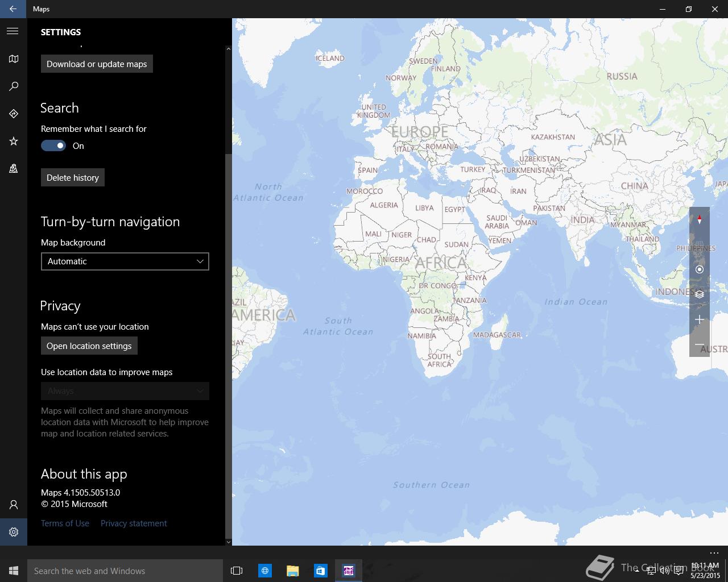This screenshot has width=728, height=582.
Task: Open the Store icon in the taskbar
Action: point(321,571)
